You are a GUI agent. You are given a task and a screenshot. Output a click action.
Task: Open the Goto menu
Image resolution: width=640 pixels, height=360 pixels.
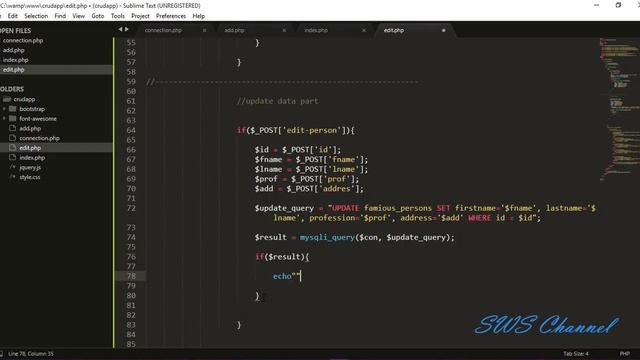pyautogui.click(x=98, y=16)
